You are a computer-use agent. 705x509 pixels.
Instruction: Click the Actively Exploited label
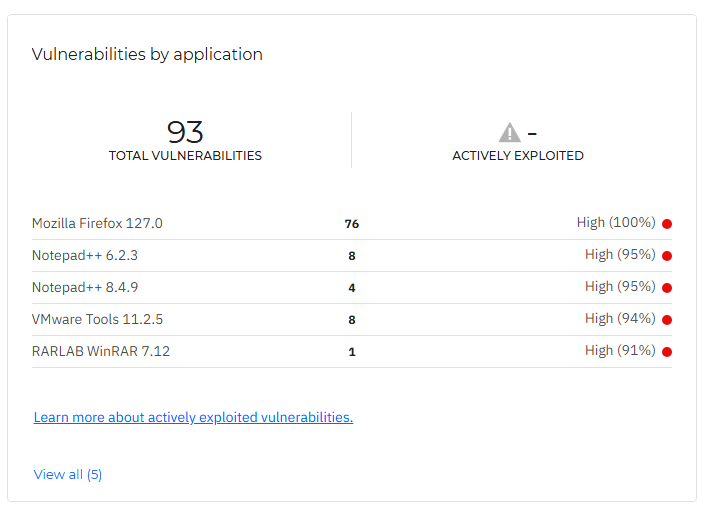pyautogui.click(x=518, y=156)
